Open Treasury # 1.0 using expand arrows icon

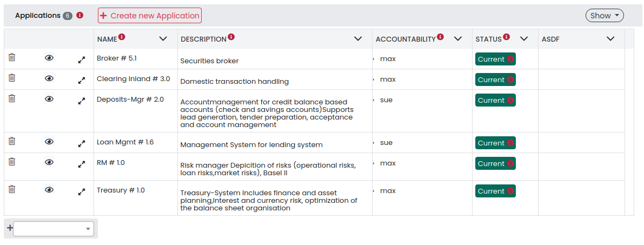click(82, 192)
